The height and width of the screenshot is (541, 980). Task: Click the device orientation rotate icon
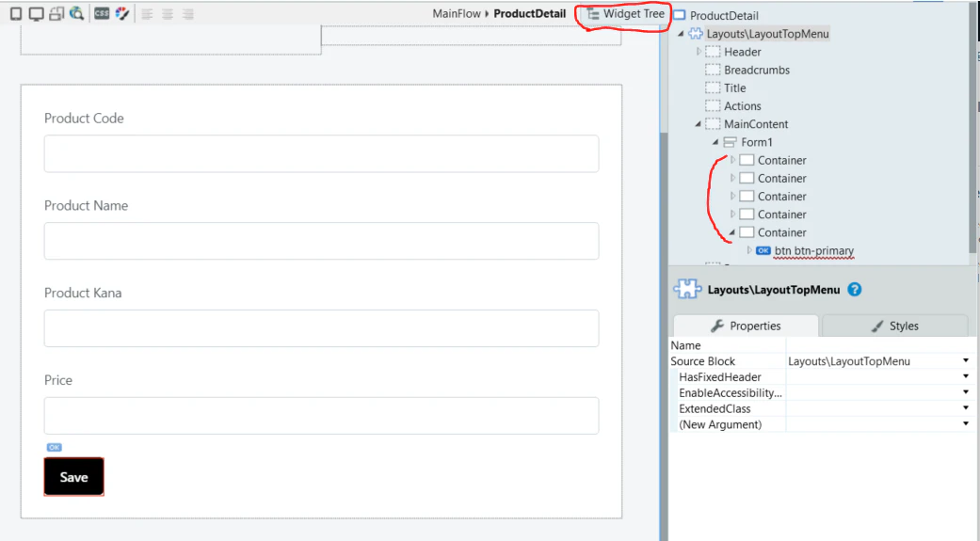tap(56, 13)
